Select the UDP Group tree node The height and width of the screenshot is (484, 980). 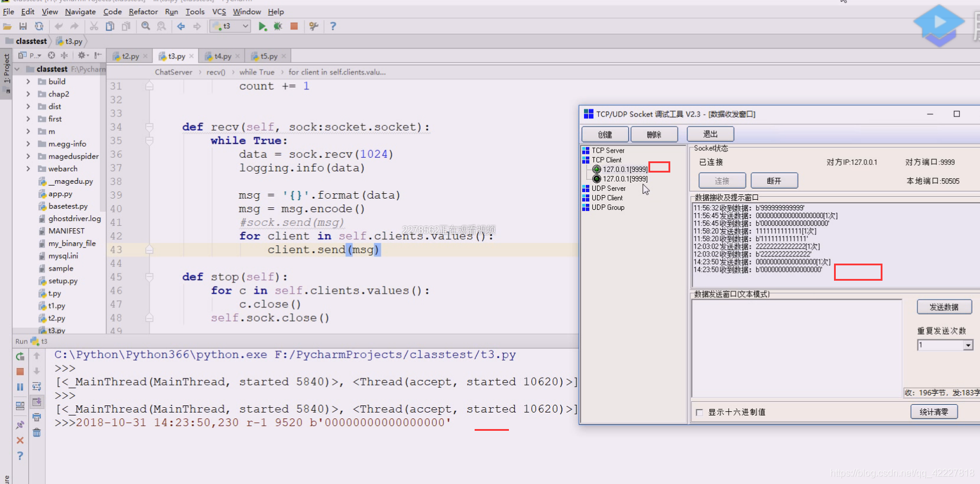pyautogui.click(x=608, y=207)
